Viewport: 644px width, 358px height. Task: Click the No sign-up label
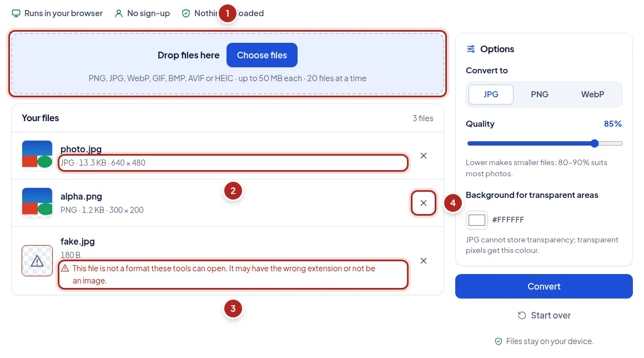click(x=149, y=13)
